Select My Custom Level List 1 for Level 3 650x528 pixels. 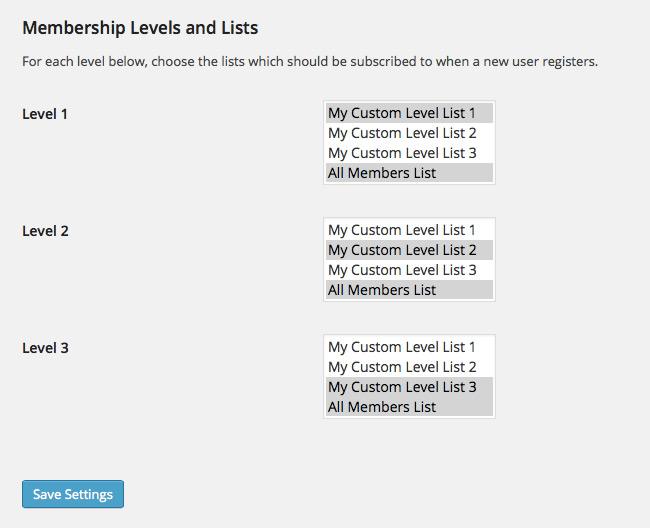(x=409, y=347)
